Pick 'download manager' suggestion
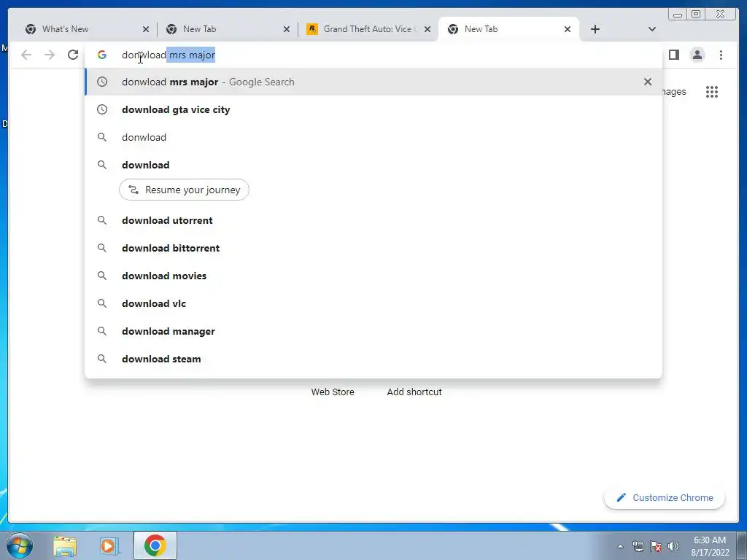The width and height of the screenshot is (747, 560). point(373,331)
